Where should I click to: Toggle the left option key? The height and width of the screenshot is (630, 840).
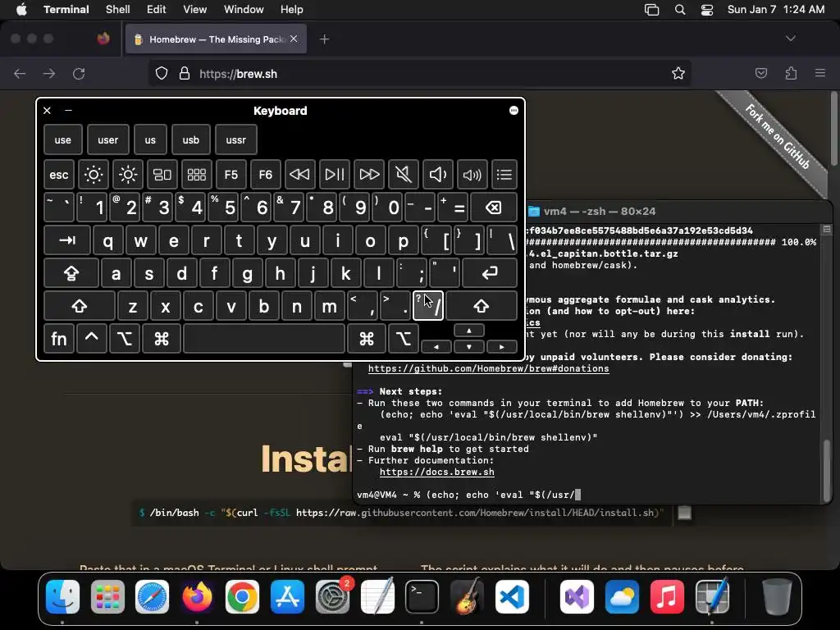pos(125,339)
